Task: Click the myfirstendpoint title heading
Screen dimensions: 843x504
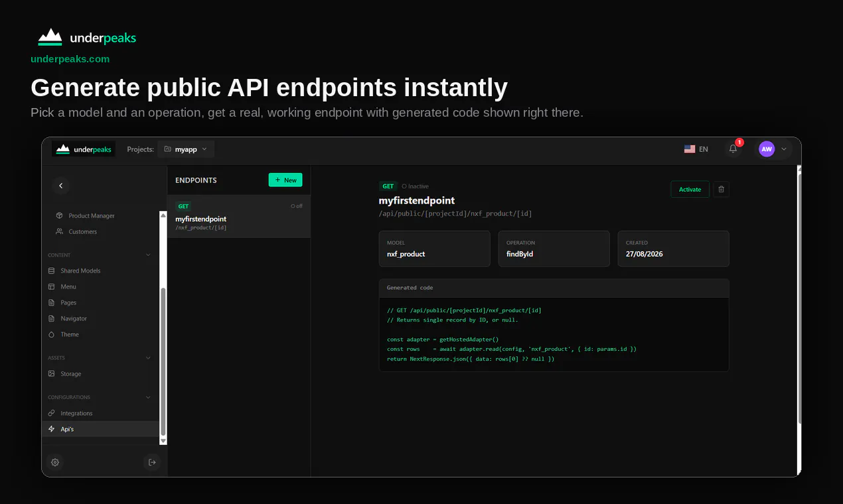Action: point(417,200)
